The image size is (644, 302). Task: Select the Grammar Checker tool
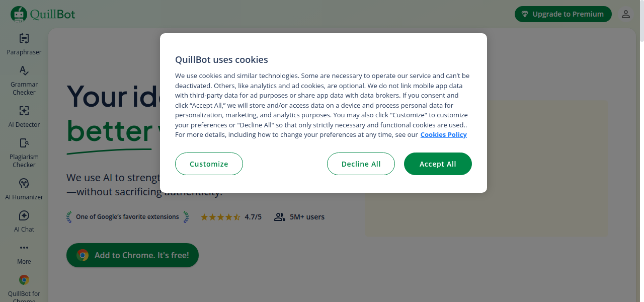(x=24, y=80)
